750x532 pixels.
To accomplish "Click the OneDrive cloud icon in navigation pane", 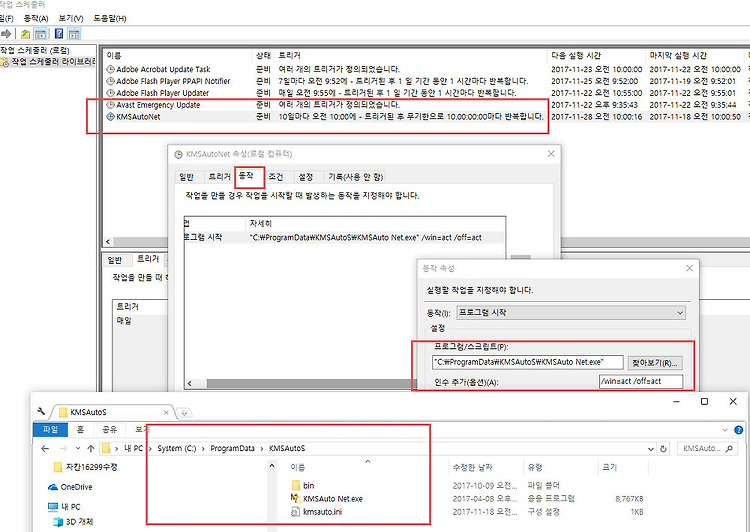I will [53, 487].
